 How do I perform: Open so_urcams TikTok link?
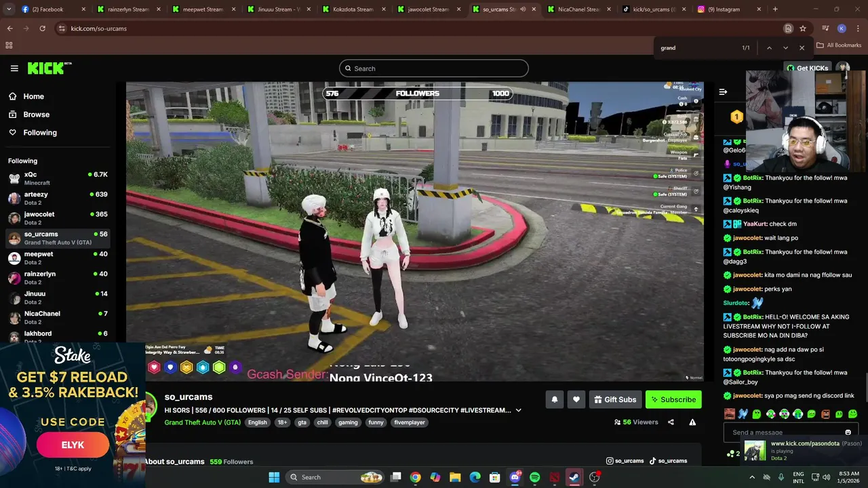(x=668, y=461)
